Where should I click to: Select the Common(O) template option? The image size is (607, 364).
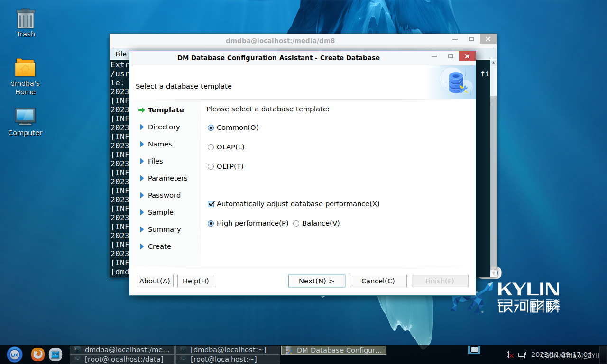[x=211, y=127]
